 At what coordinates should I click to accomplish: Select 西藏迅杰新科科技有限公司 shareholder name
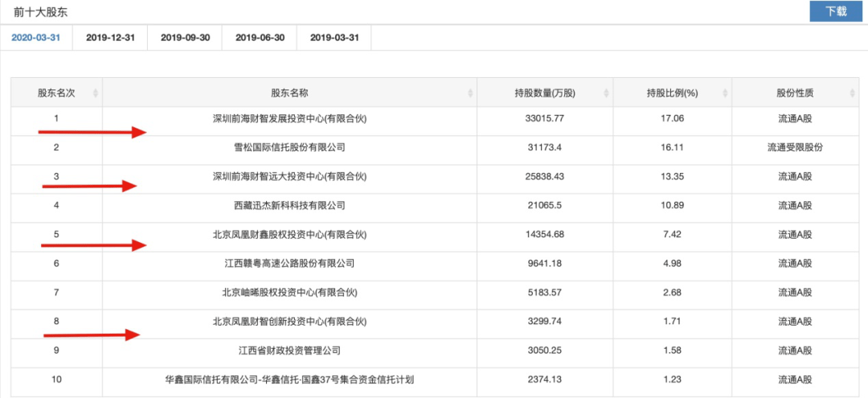[x=289, y=205]
